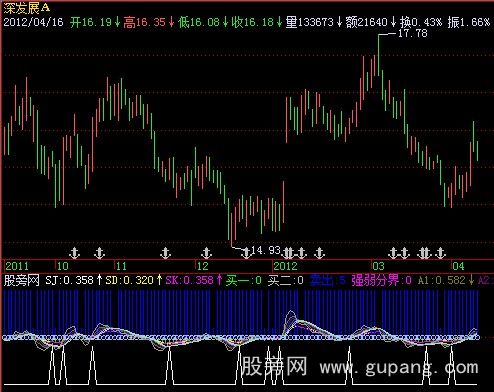494x392 pixels.
Task: Click the month 04 label on time axis
Action: pos(458,266)
